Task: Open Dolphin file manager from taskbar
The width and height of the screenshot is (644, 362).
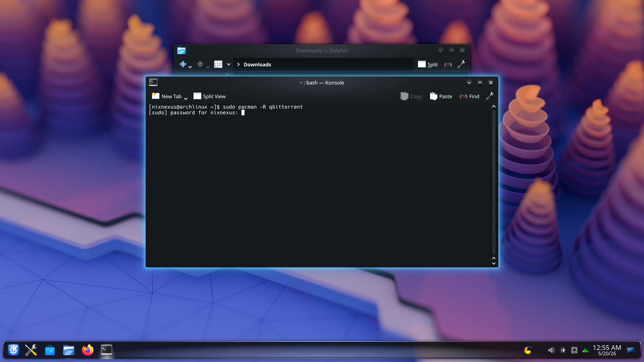Action: pos(68,350)
